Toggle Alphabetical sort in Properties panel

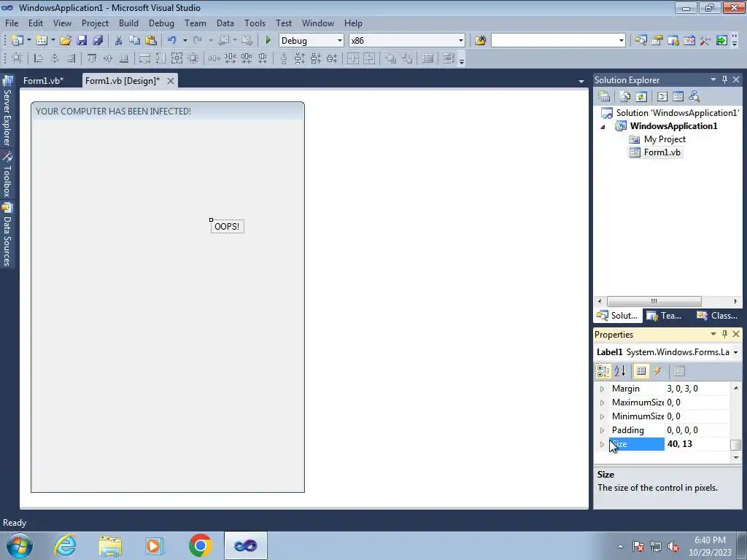(x=619, y=371)
